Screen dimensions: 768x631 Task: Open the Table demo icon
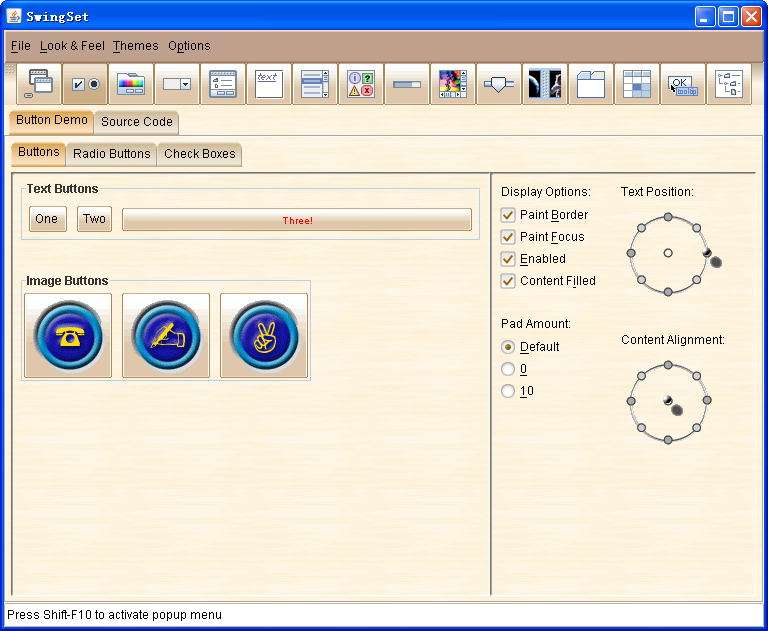point(637,84)
